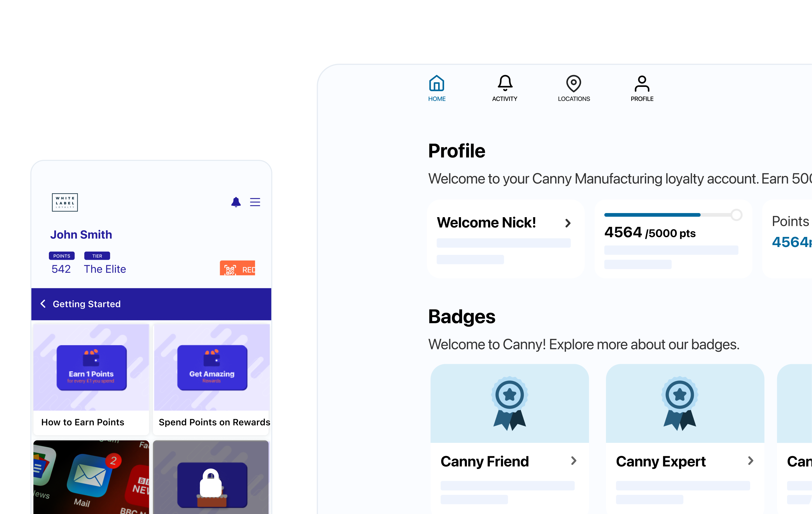The width and height of the screenshot is (812, 514).
Task: Select the HOME tab label
Action: (x=437, y=99)
